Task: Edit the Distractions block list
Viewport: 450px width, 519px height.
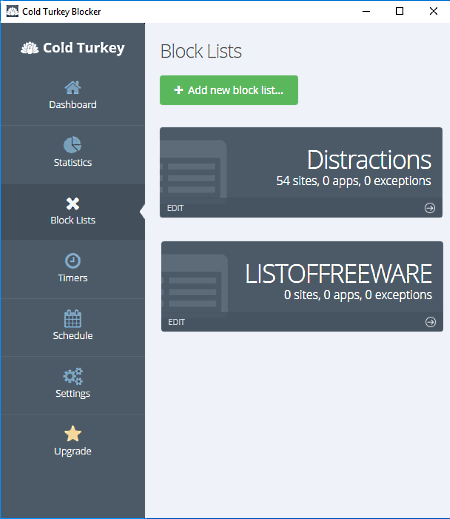Action: [175, 208]
